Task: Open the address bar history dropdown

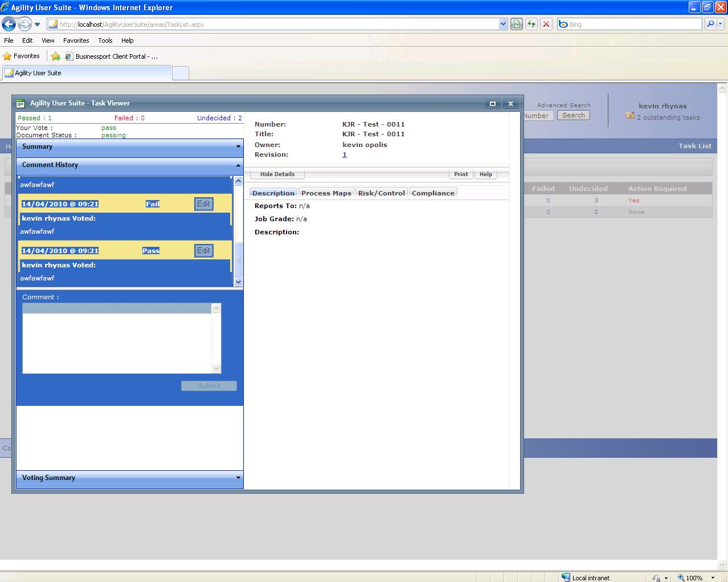Action: tap(503, 25)
